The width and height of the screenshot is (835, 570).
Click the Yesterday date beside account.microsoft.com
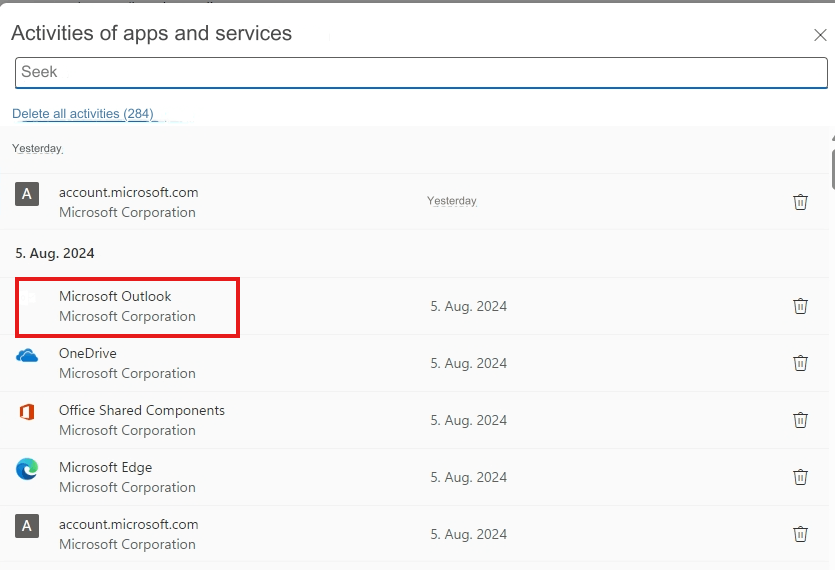click(x=452, y=201)
